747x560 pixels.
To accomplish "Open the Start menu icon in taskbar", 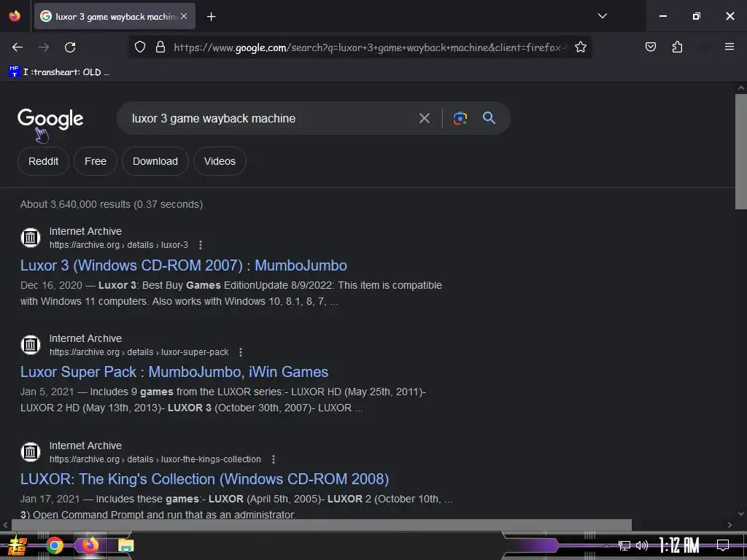I will click(17, 545).
